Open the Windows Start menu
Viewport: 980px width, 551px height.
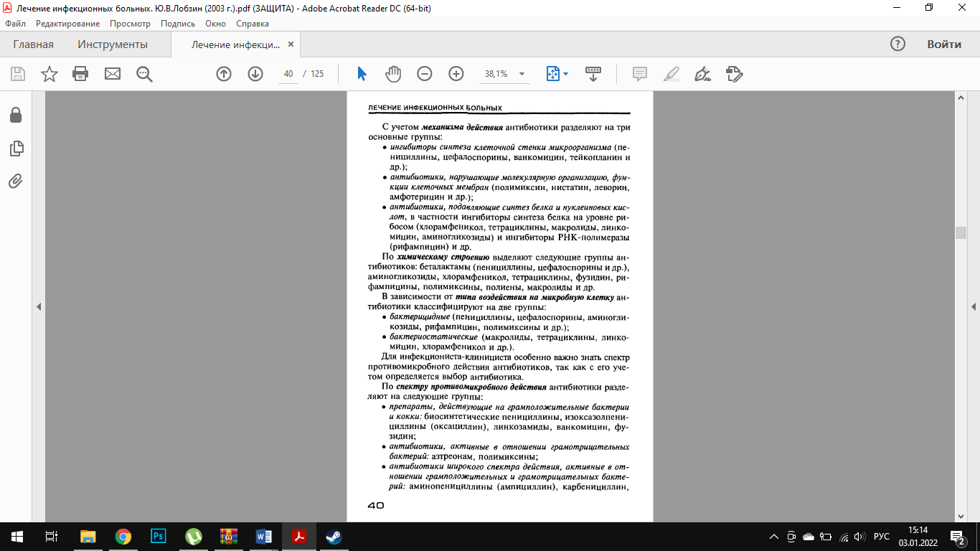point(17,537)
